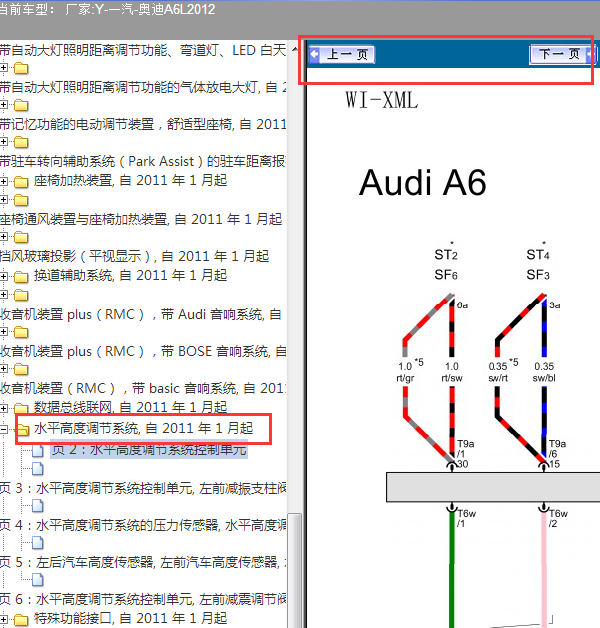Select 换道辅助系统, 自 2011 年 1 月起

click(x=131, y=275)
